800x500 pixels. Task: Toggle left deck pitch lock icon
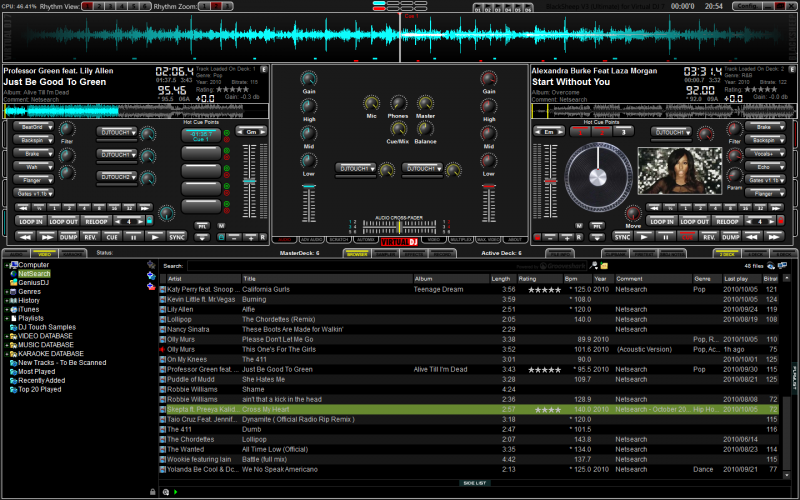pos(221,237)
